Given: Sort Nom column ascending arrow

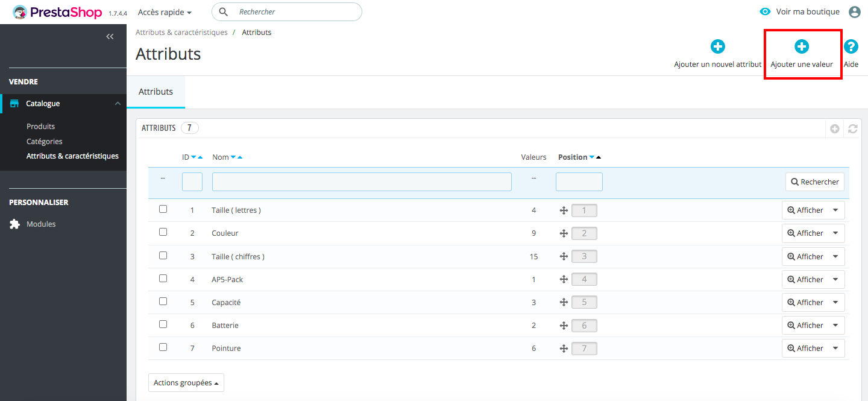Looking at the screenshot, I should [x=240, y=157].
